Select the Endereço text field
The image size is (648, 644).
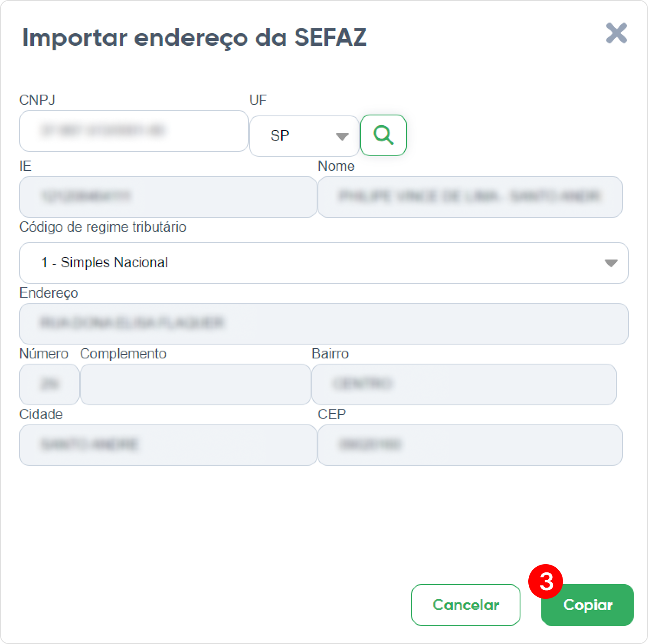coord(324,324)
